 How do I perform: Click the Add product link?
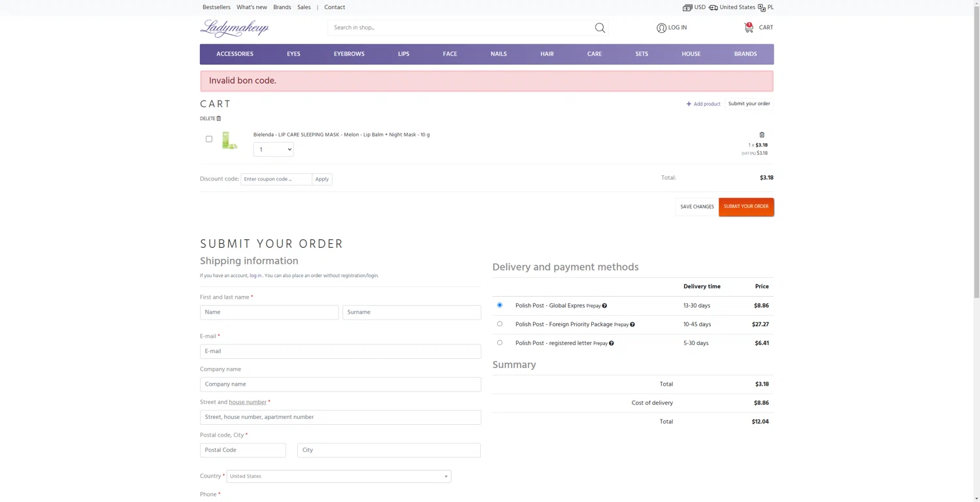point(707,104)
